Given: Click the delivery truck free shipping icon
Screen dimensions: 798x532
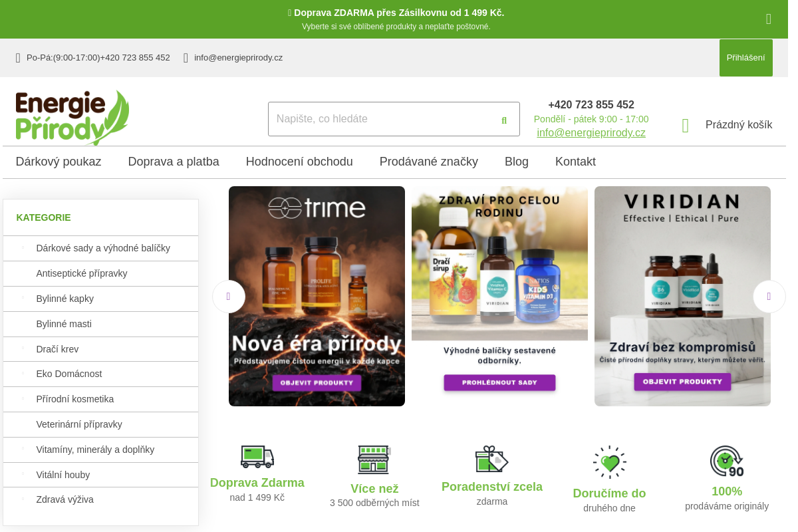Looking at the screenshot, I should click(x=257, y=457).
